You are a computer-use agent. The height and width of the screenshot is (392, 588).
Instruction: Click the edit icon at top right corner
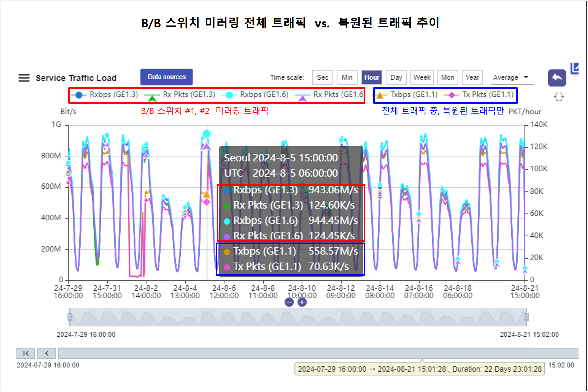tap(575, 68)
